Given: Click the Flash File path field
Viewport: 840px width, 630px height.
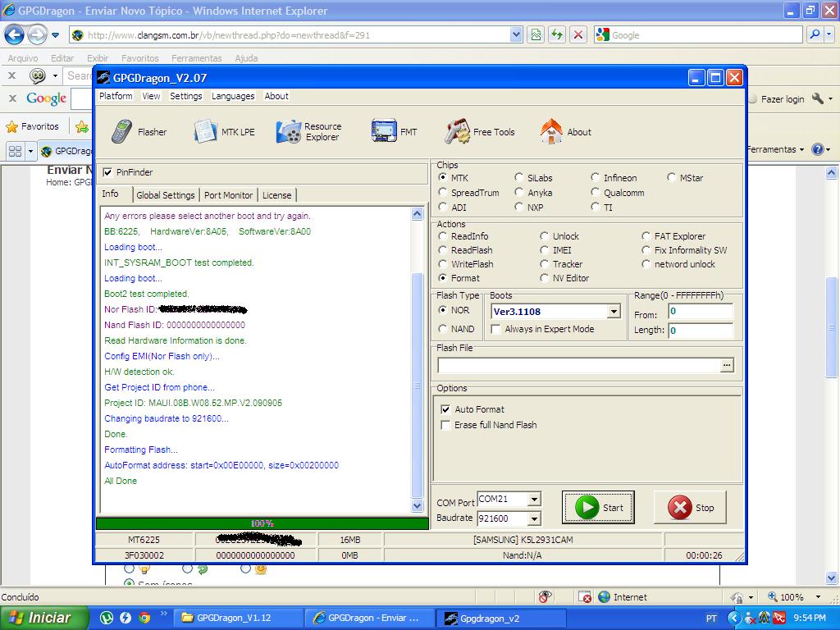Looking at the screenshot, I should [579, 365].
